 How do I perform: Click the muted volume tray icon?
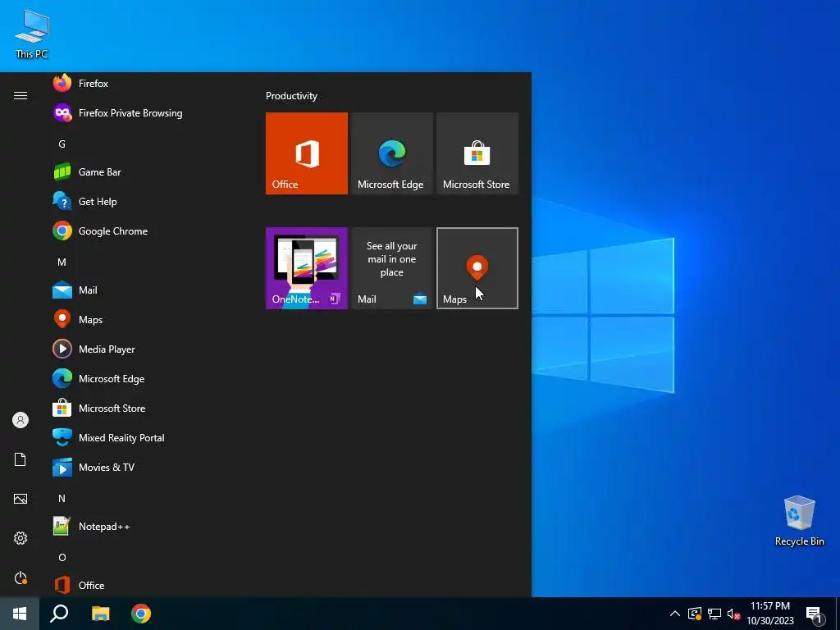click(734, 614)
